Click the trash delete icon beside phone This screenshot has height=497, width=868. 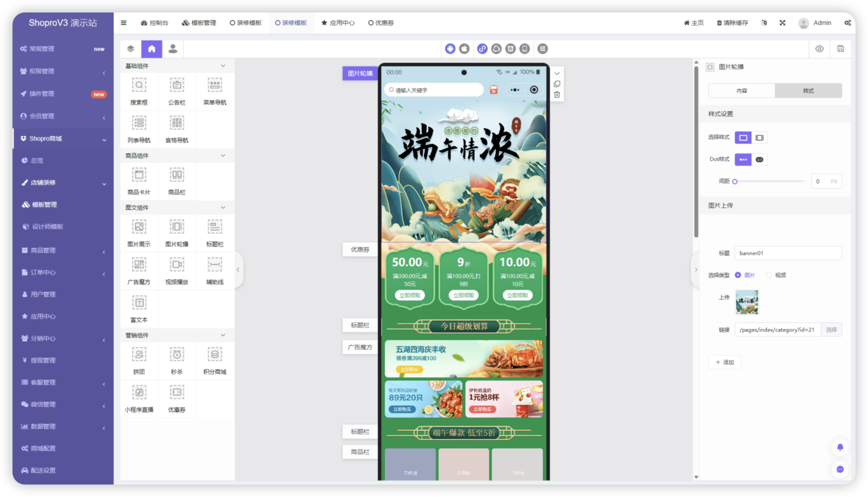[557, 95]
